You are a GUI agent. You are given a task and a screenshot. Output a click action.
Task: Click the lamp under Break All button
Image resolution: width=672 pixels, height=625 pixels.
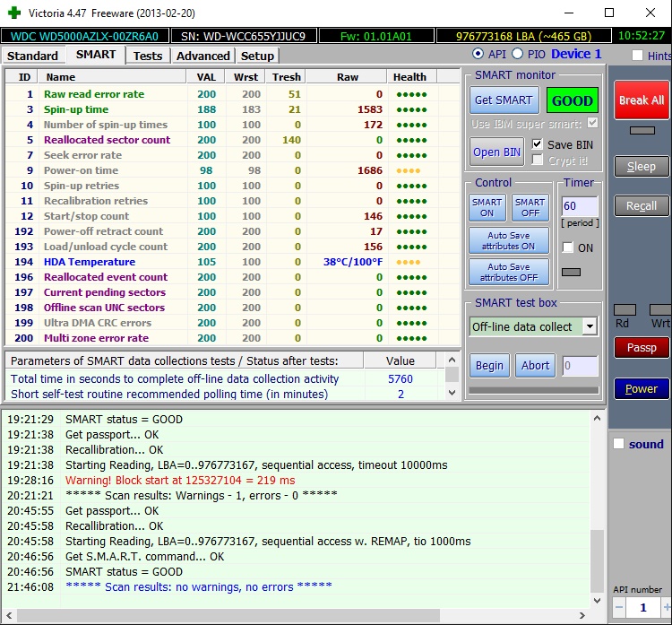point(642,130)
